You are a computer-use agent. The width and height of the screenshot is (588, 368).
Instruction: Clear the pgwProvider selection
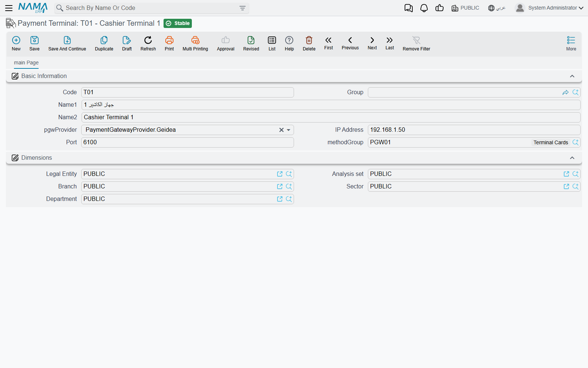(282, 130)
